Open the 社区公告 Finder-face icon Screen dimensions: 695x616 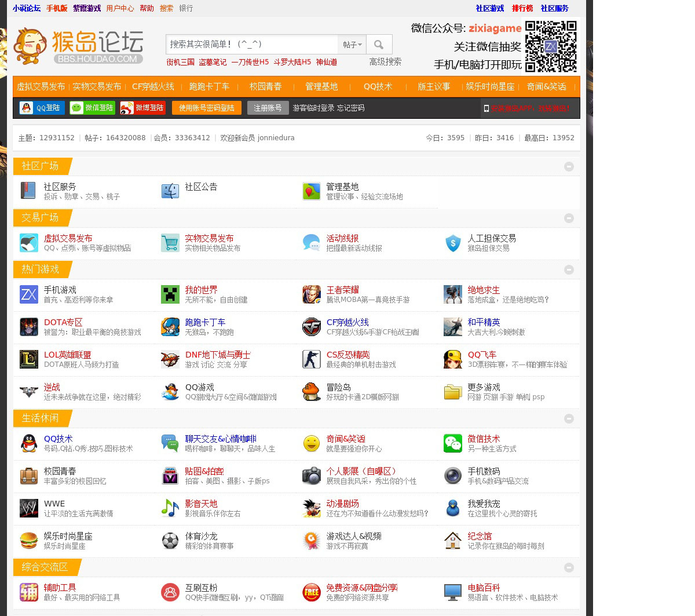(x=170, y=191)
